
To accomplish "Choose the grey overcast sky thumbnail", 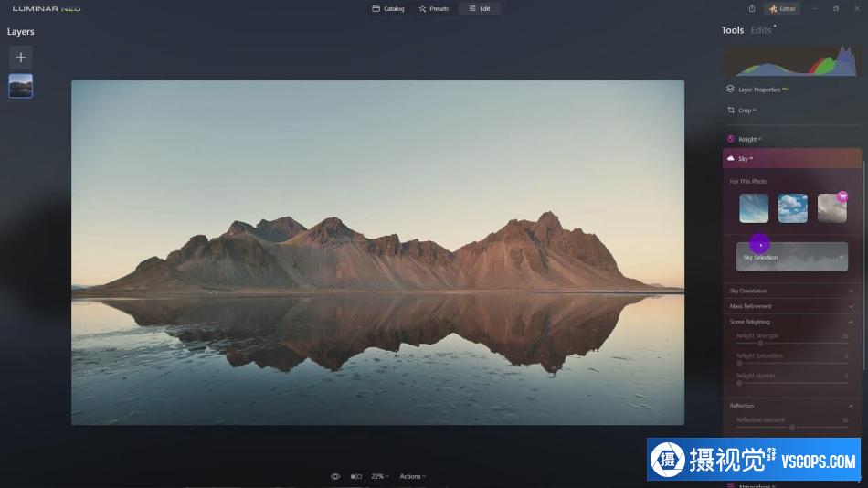I will coord(832,208).
